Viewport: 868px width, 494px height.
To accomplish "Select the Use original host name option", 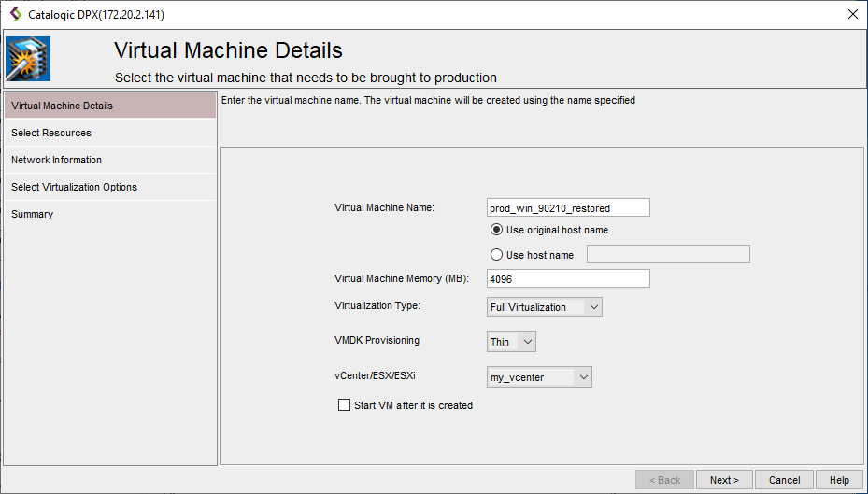I will 497,230.
